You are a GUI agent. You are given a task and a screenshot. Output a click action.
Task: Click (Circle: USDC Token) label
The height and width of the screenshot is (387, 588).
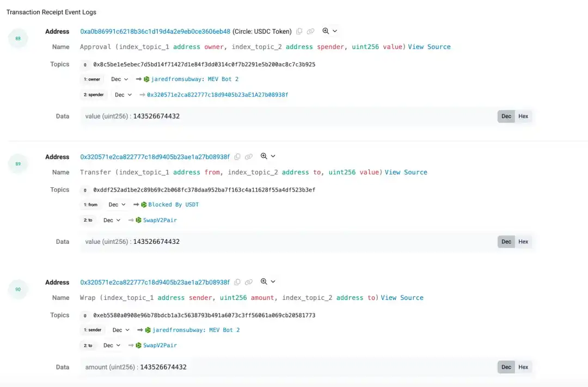coord(262,32)
